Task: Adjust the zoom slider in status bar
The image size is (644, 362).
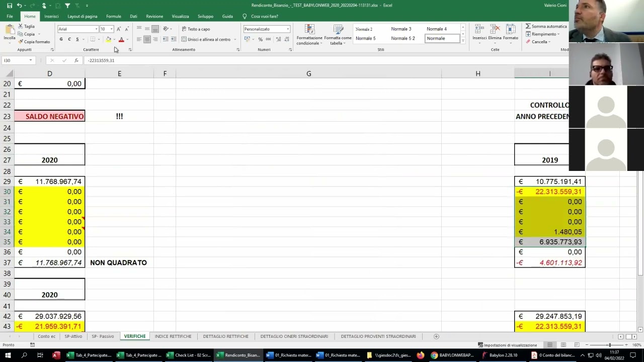Action: (609, 345)
